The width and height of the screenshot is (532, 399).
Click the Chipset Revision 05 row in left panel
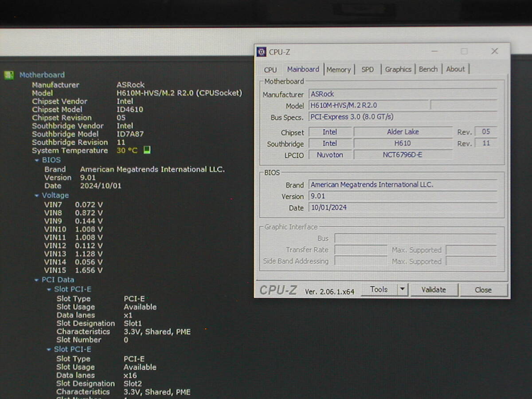(x=79, y=117)
